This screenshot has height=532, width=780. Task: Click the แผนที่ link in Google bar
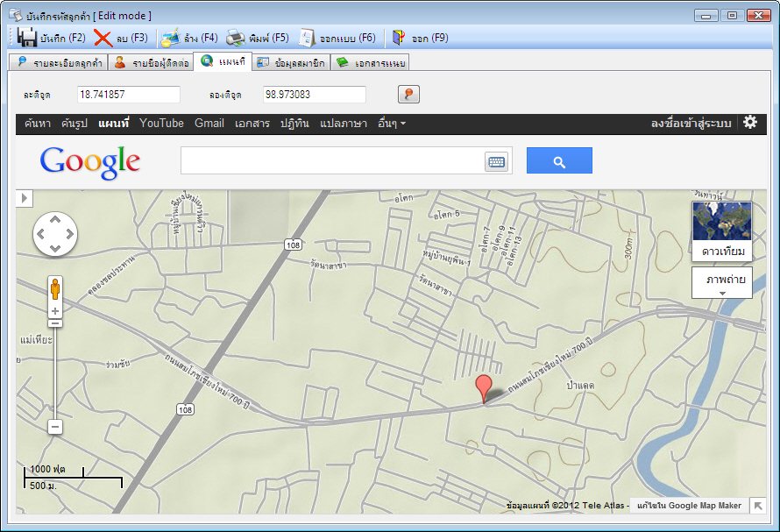[113, 124]
